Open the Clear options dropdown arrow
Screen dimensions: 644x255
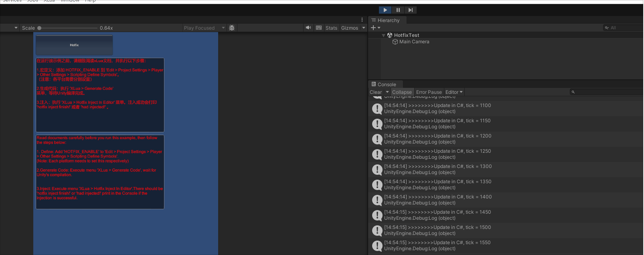387,92
